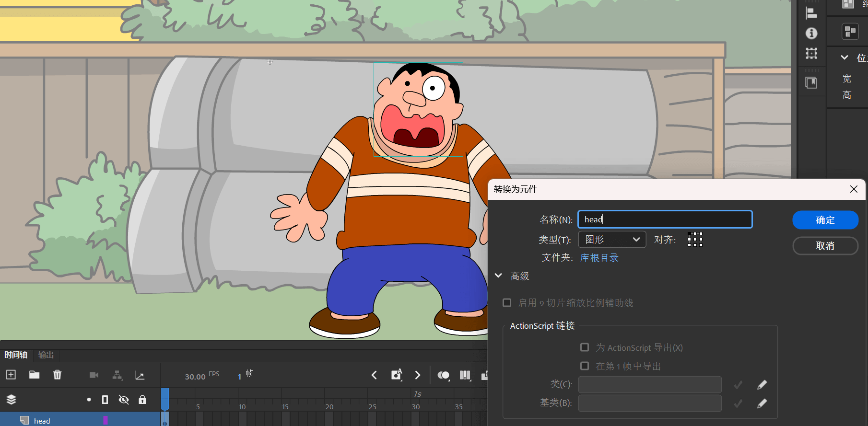Enable onion skin in the timeline
Image resolution: width=868 pixels, height=426 pixels.
[444, 375]
